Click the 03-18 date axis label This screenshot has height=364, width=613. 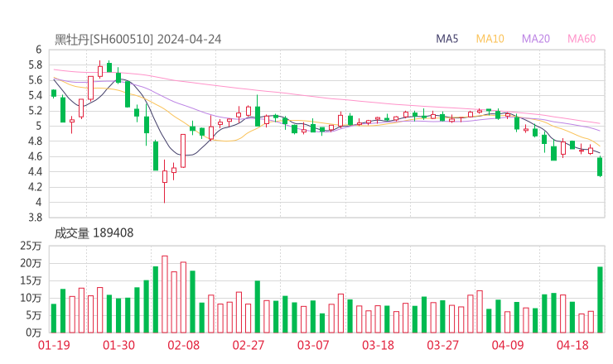pos(378,345)
